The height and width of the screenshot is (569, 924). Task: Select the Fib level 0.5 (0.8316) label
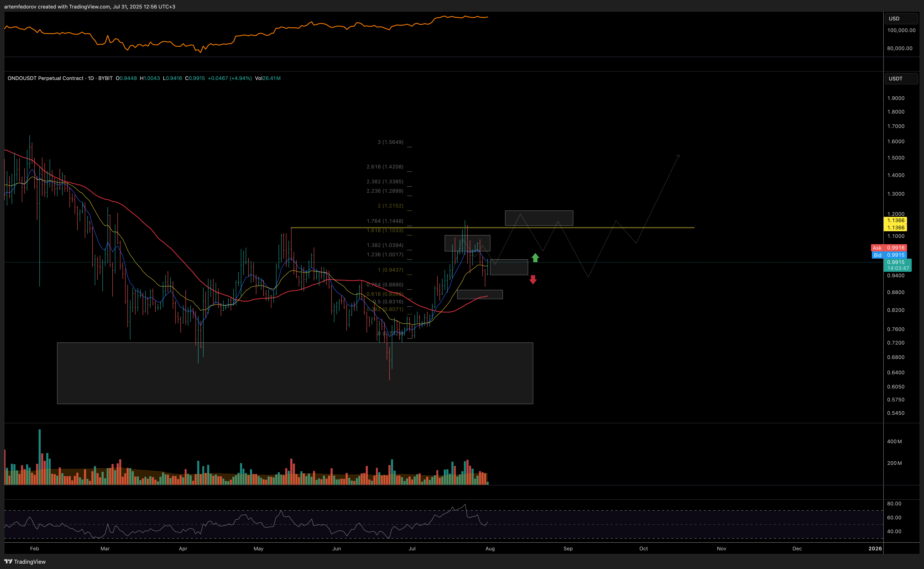click(388, 301)
